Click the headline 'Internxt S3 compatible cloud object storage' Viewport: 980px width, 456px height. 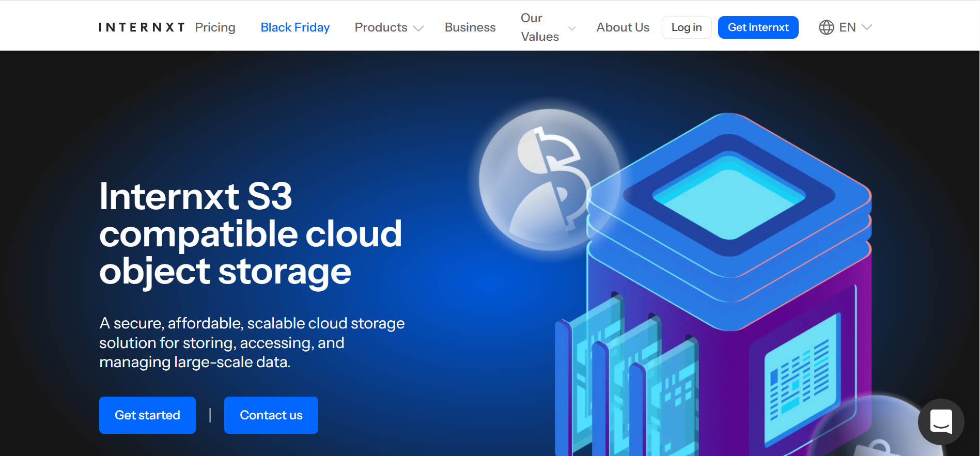[251, 233]
